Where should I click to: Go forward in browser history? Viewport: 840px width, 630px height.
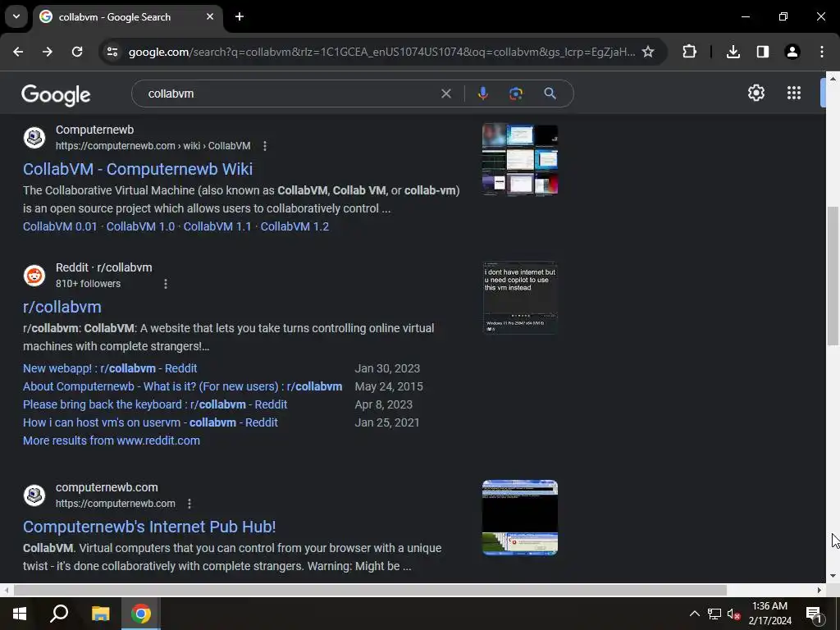[x=48, y=52]
